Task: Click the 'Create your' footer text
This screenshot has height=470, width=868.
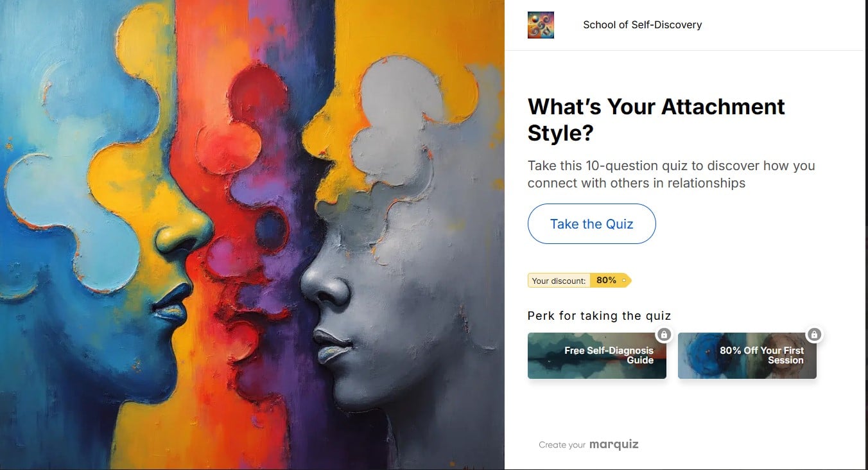Action: click(562, 444)
